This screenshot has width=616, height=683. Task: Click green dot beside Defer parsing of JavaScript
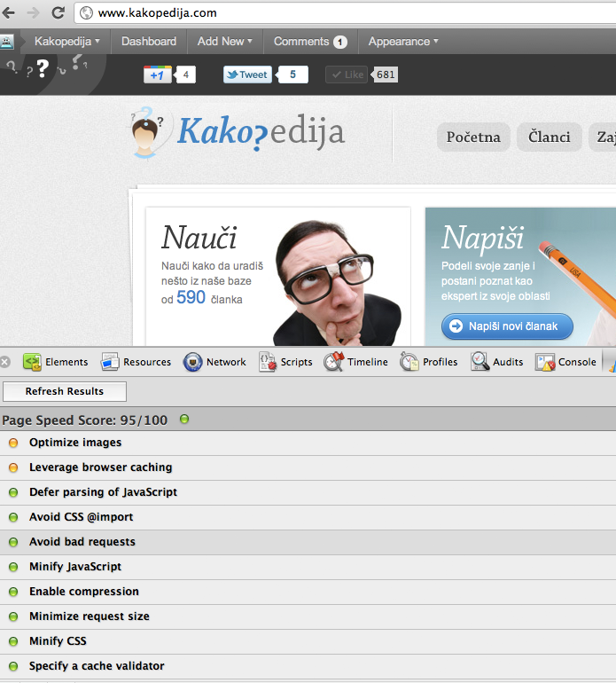[x=13, y=492]
